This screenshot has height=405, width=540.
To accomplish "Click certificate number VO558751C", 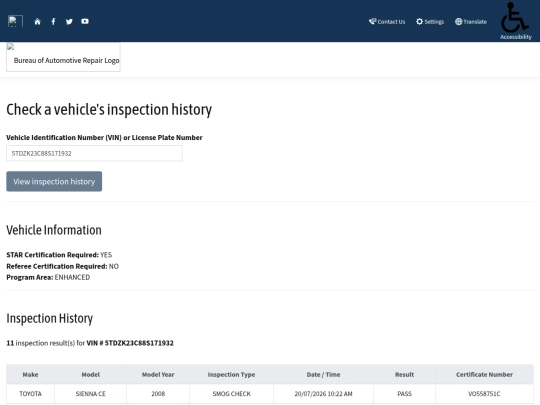I will pos(485,394).
